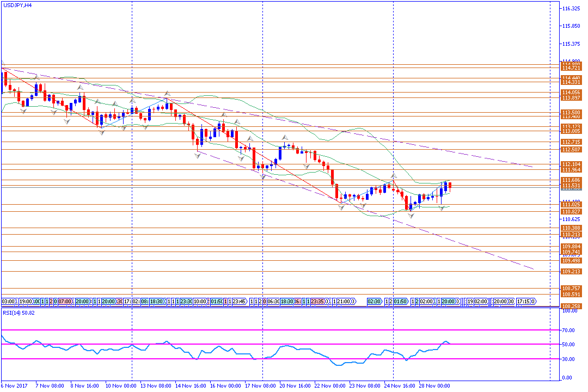
Task: Click the 17:15 event marker
Action: 524,302
